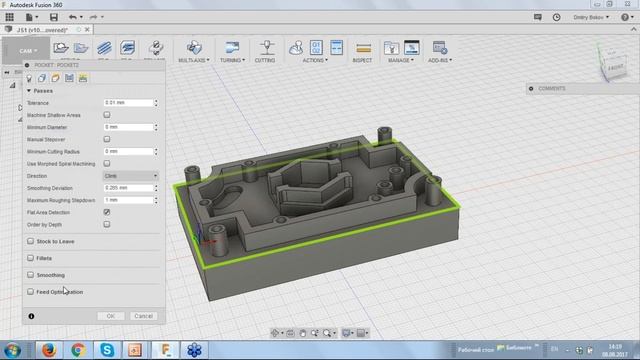
Task: Open the Direction dropdown set to Climb
Action: pos(131,176)
